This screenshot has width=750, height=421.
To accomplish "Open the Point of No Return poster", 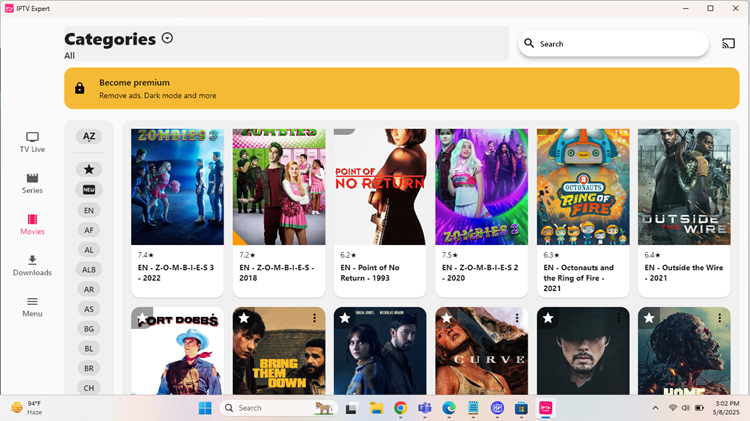I will [380, 187].
